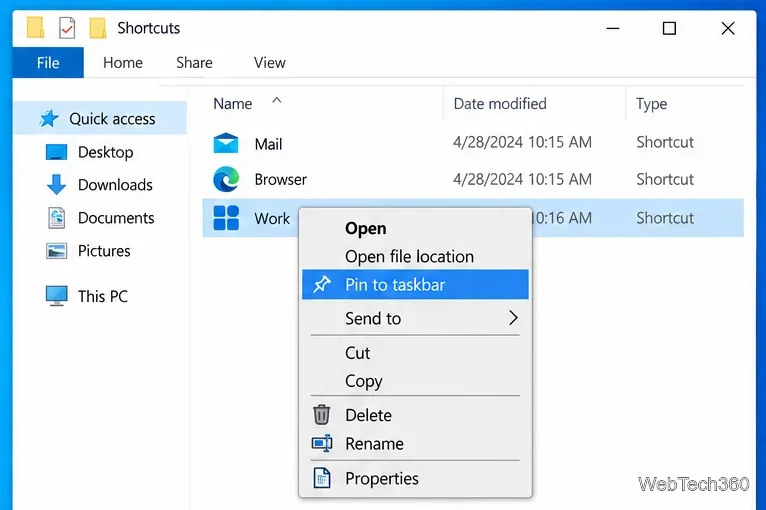
Task: Click the rename icon beside Rename
Action: (322, 444)
